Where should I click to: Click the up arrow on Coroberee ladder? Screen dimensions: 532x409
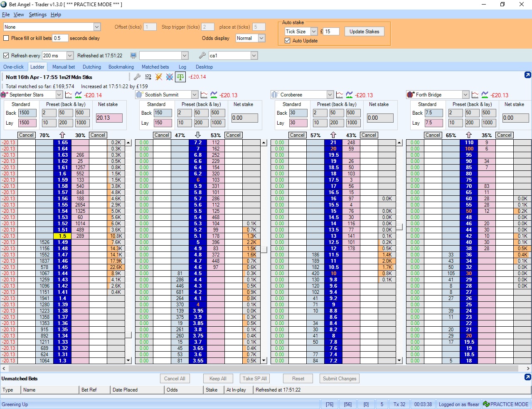tap(333, 135)
